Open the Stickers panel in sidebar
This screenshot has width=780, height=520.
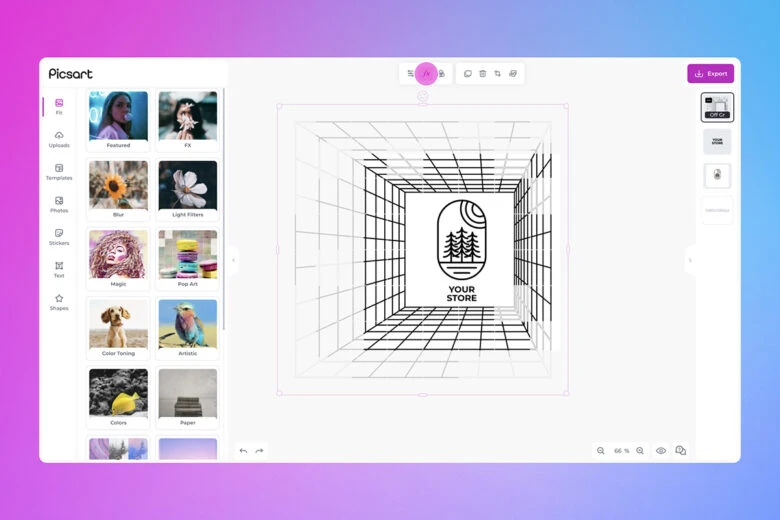point(59,237)
